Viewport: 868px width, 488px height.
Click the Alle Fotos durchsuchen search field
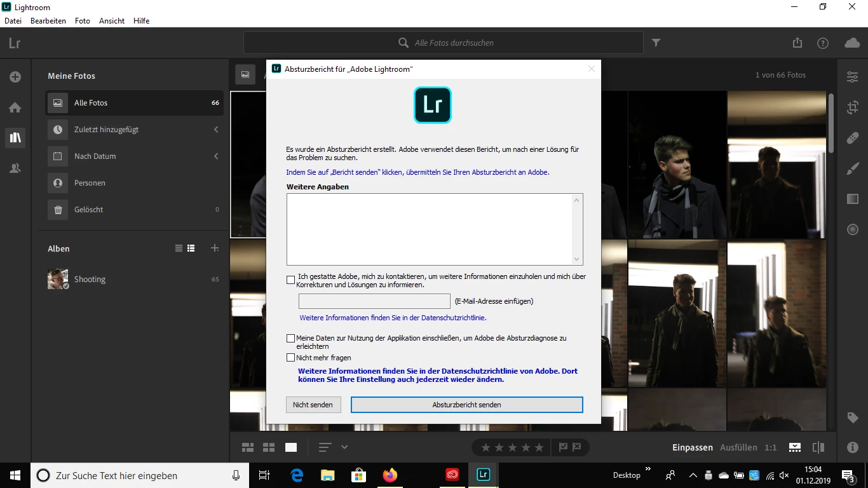(x=444, y=43)
